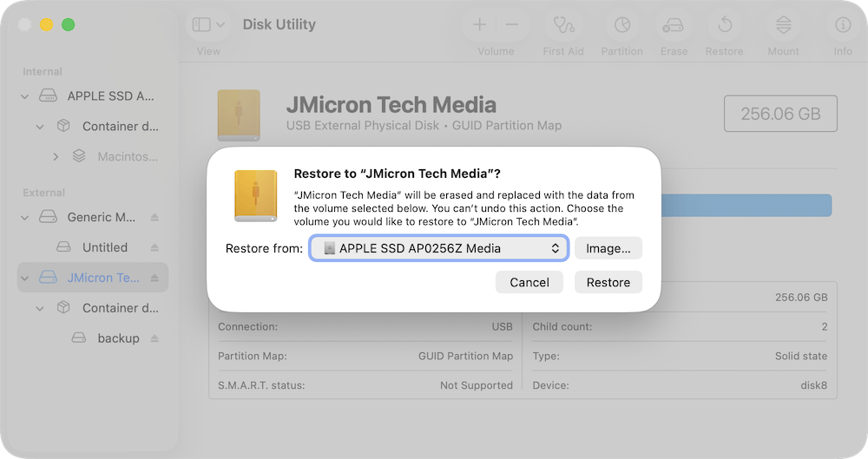Collapse the JMicron Te... disk row
The image size is (868, 459).
pos(24,278)
